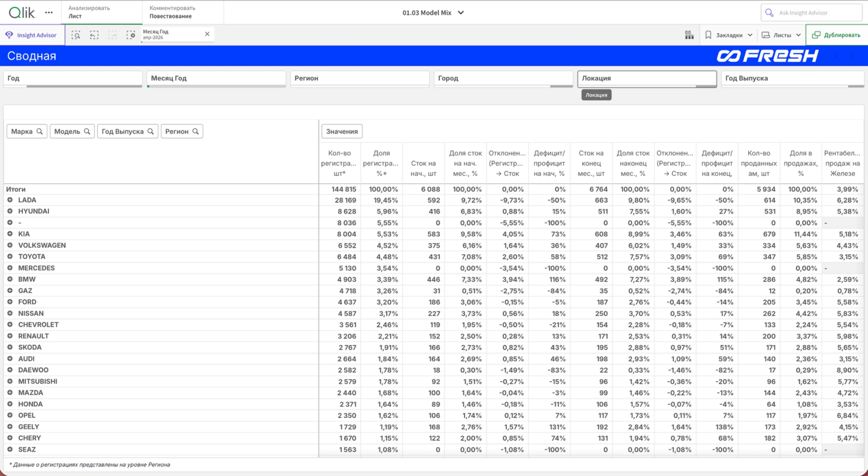The image size is (868, 476).
Task: Open the Год Выпуска filter pane
Action: tap(792, 79)
